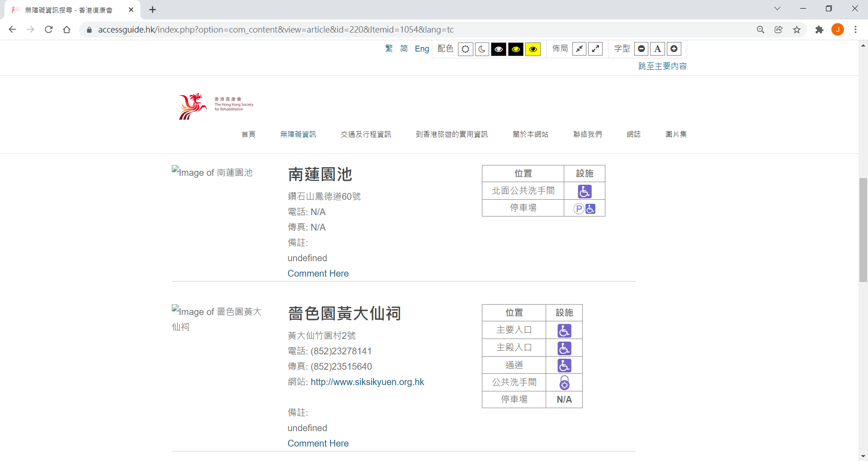
Task: Visit http://www.siksikyuen.org.hk website link
Action: [x=367, y=382]
